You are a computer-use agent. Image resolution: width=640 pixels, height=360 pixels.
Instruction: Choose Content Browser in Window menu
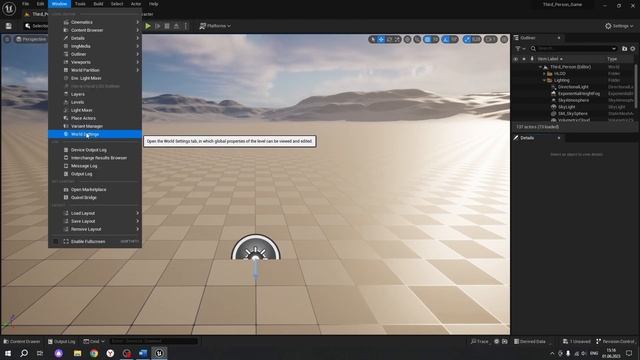click(x=95, y=30)
